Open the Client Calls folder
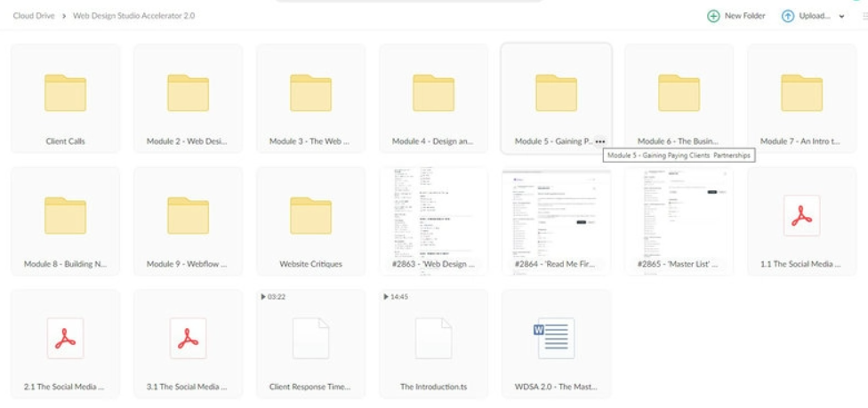This screenshot has width=868, height=408. coord(65,98)
